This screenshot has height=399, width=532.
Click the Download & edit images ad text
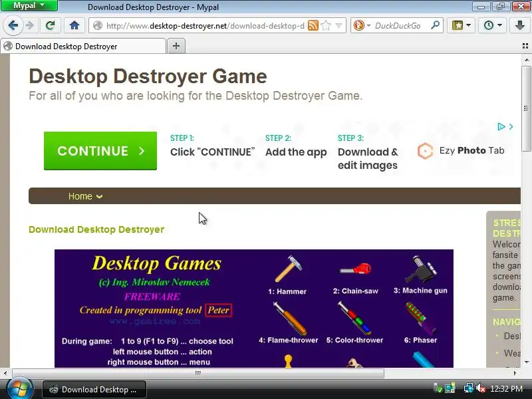(368, 158)
